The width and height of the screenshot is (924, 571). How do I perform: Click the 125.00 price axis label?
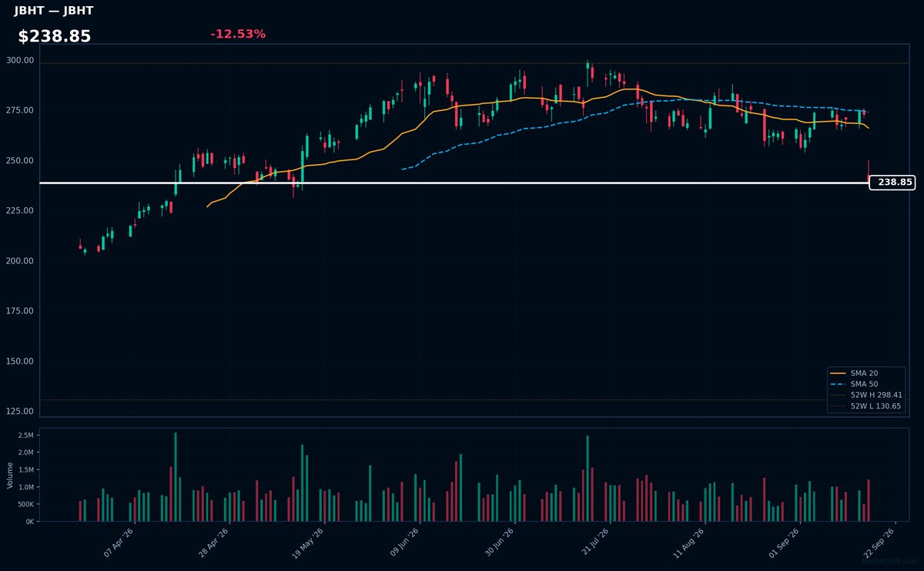click(20, 411)
